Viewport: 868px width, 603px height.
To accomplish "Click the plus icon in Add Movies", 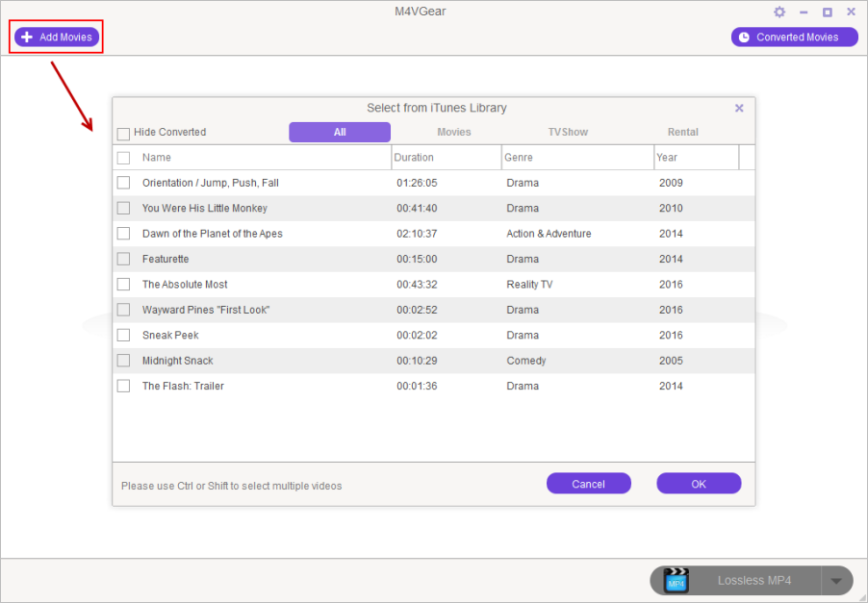I will 27,38.
